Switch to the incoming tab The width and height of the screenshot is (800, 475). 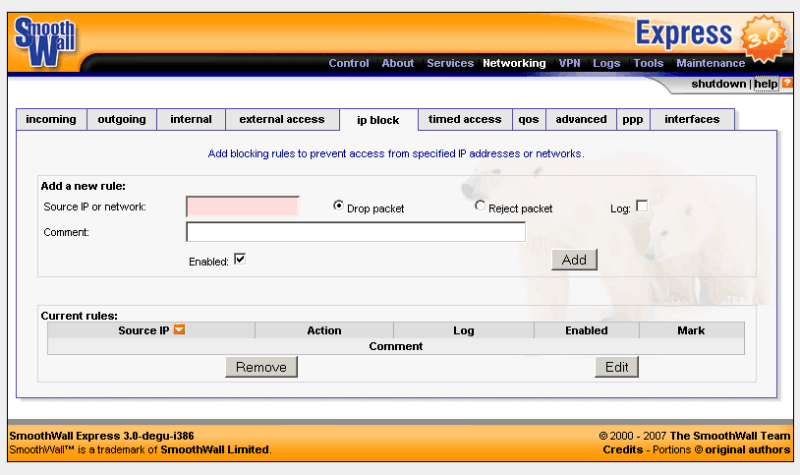(x=51, y=119)
